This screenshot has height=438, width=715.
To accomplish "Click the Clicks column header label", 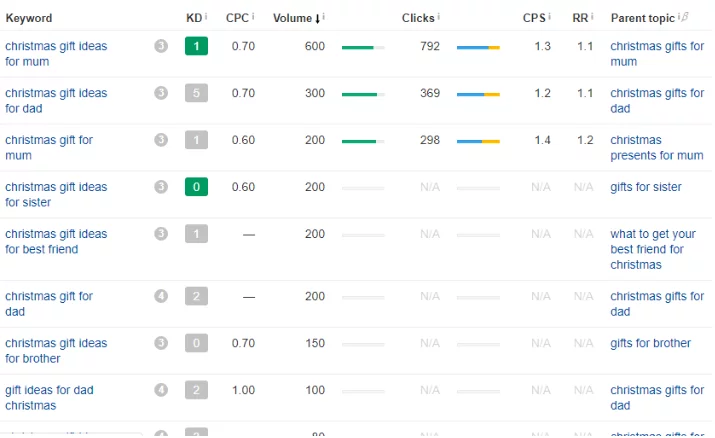I will [418, 18].
